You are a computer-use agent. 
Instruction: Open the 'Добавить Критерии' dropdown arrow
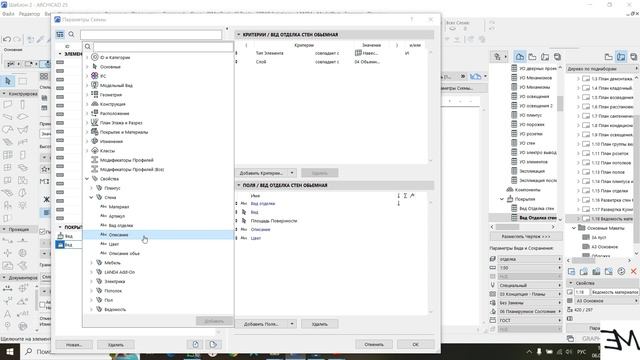tap(292, 173)
